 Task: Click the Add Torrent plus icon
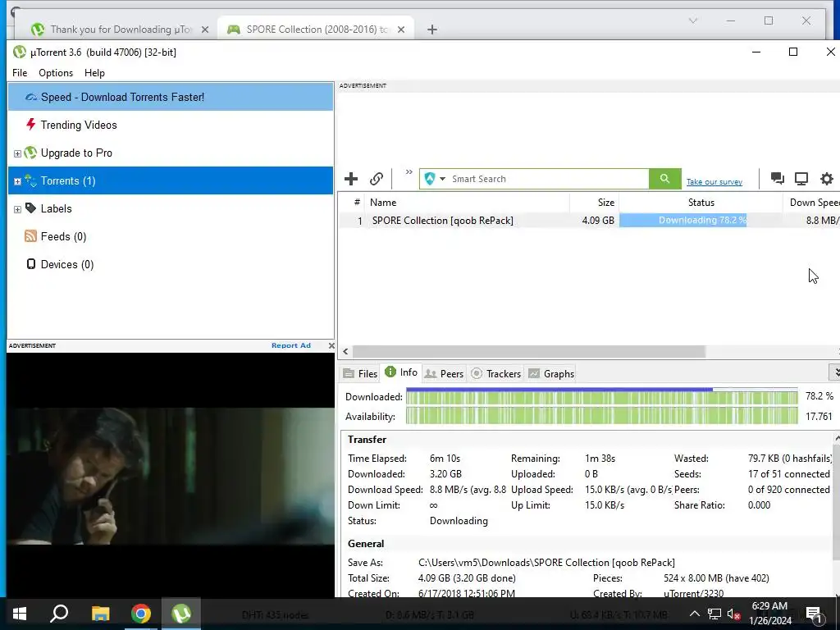pos(351,179)
